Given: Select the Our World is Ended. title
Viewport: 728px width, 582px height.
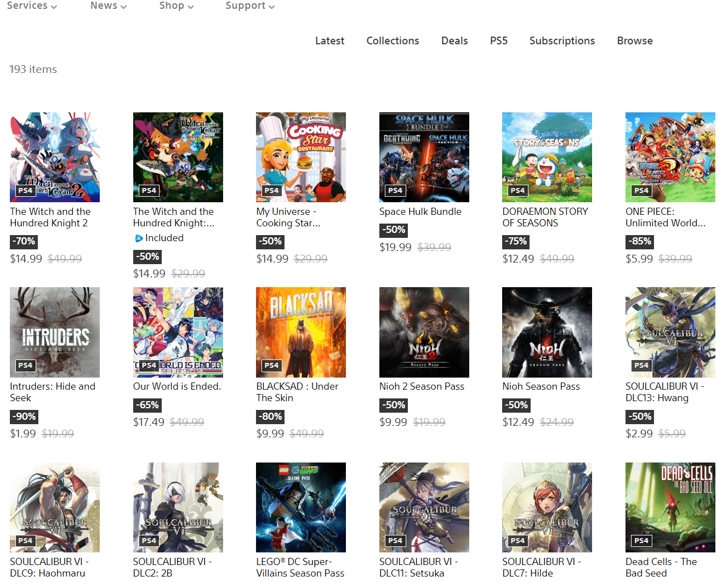Looking at the screenshot, I should (177, 386).
